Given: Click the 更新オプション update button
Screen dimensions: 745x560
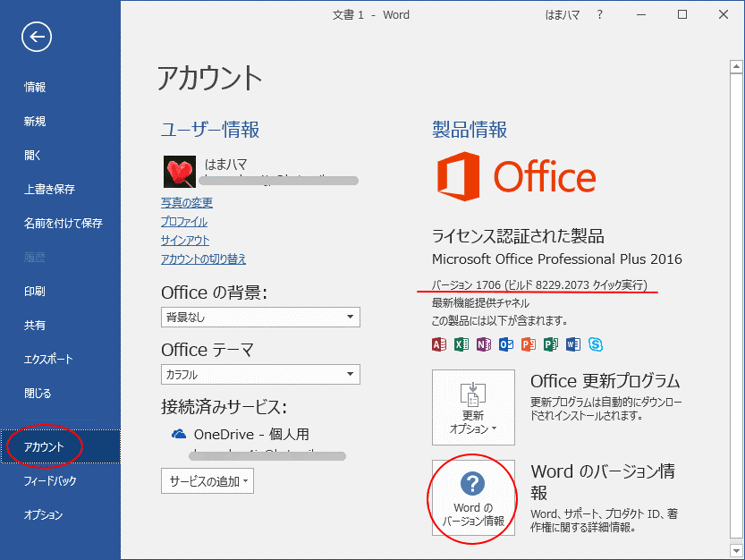Looking at the screenshot, I should (473, 407).
